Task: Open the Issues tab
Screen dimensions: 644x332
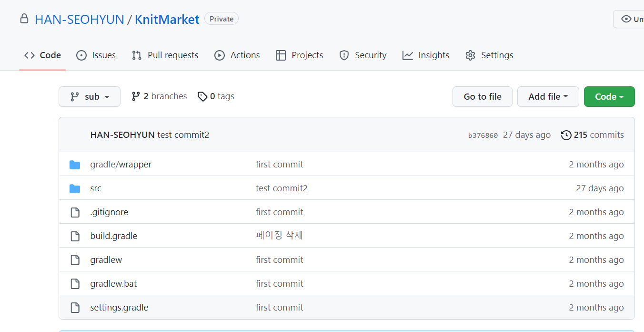Action: click(96, 55)
